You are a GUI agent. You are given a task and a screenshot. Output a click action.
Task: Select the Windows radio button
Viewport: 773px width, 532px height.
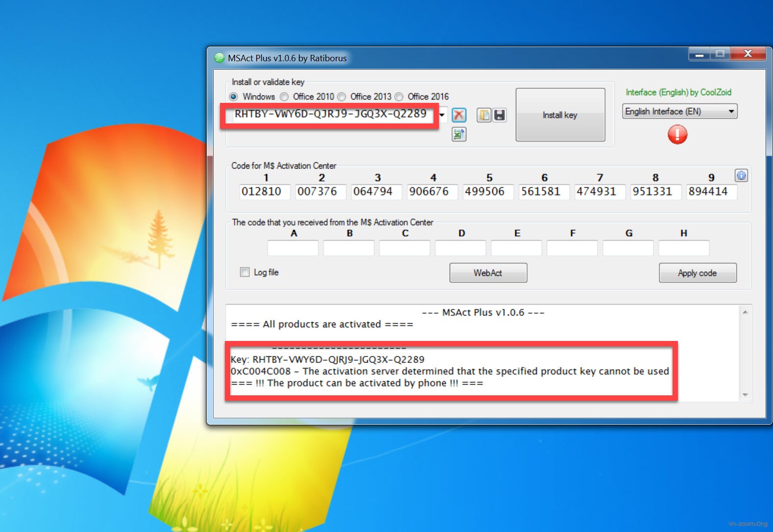pos(234,97)
